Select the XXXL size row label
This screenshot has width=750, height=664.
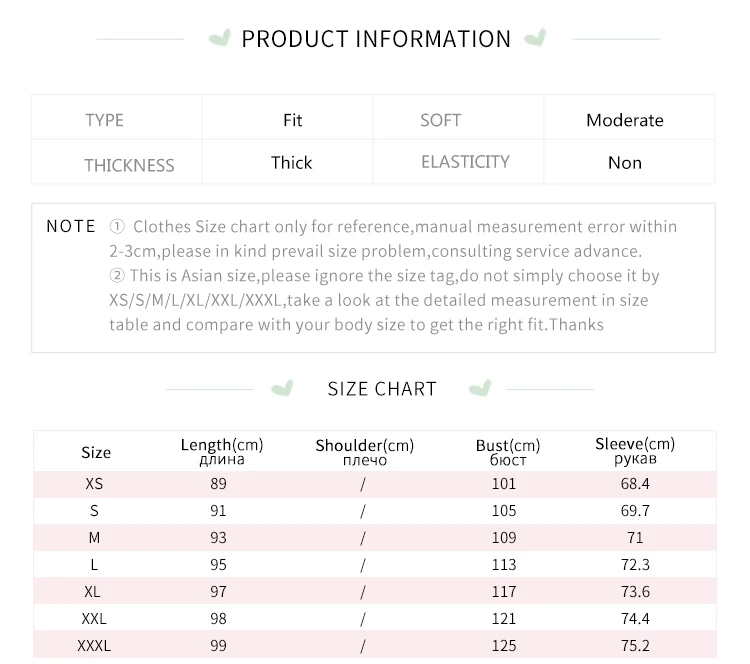click(94, 646)
